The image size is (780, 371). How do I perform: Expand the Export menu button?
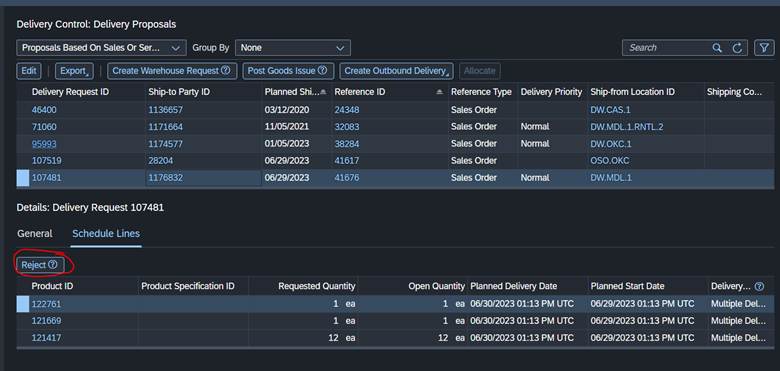point(74,71)
